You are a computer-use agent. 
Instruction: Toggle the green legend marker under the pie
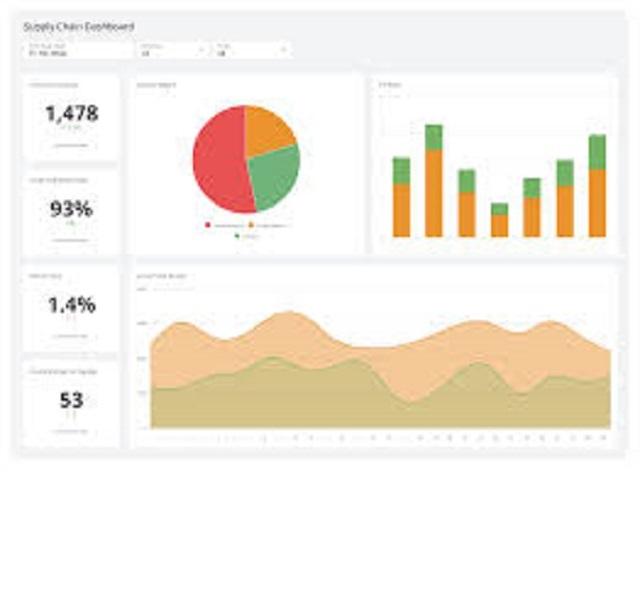(x=237, y=236)
